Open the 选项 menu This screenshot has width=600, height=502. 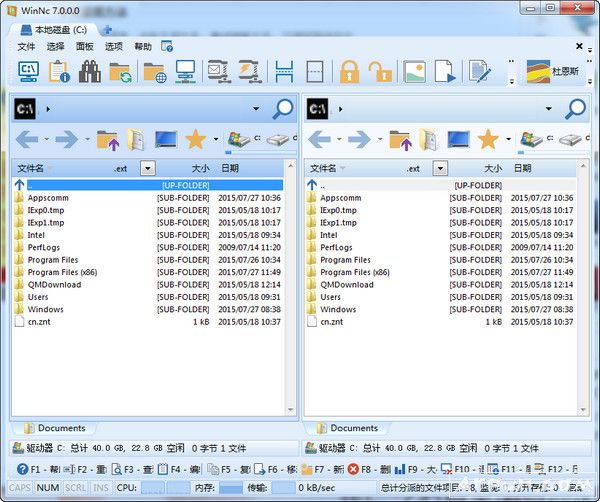[114, 47]
